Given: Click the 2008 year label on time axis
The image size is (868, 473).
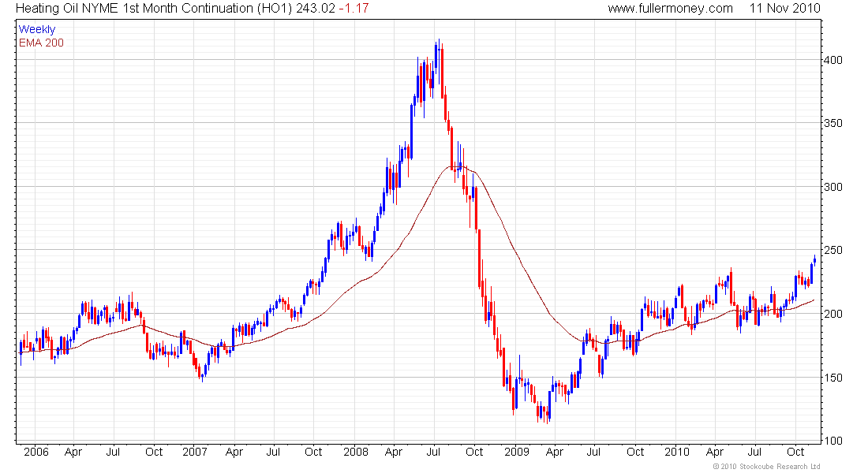Looking at the screenshot, I should point(355,452).
